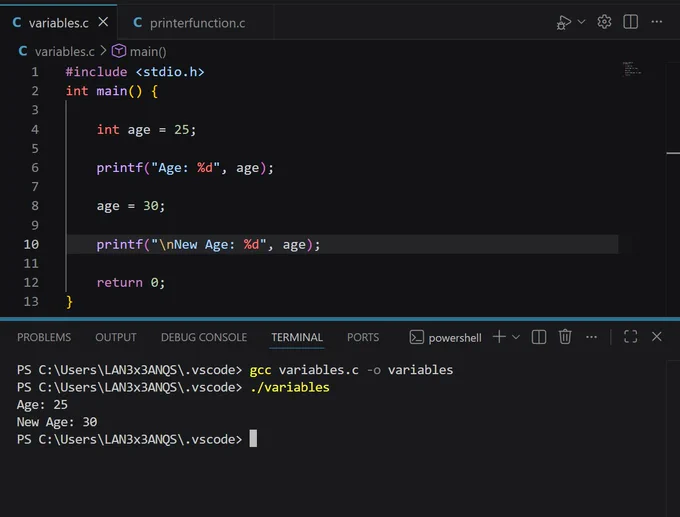The image size is (680, 517).
Task: Open the gear settings icon in editor toolbar
Action: (x=604, y=22)
